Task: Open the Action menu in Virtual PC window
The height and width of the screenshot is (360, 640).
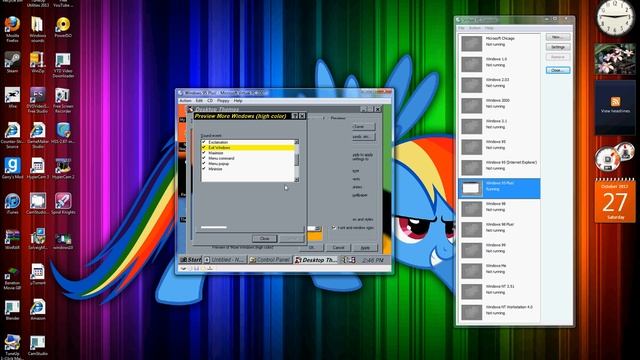Action: coord(185,100)
